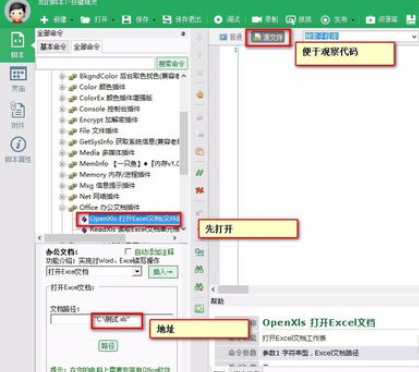Screen dimensions: 419x372
Task: Click the 打开 (Open) folder icon
Action: point(85,20)
